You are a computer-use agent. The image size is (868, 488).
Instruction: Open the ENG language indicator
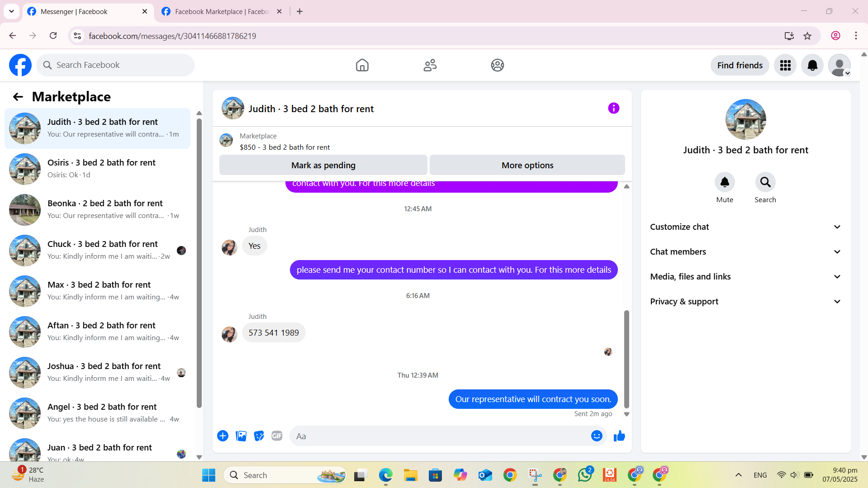(760, 475)
